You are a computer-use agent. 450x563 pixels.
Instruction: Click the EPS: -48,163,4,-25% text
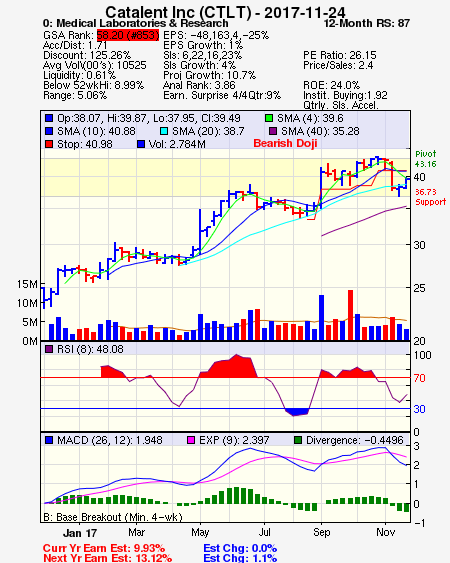216,35
